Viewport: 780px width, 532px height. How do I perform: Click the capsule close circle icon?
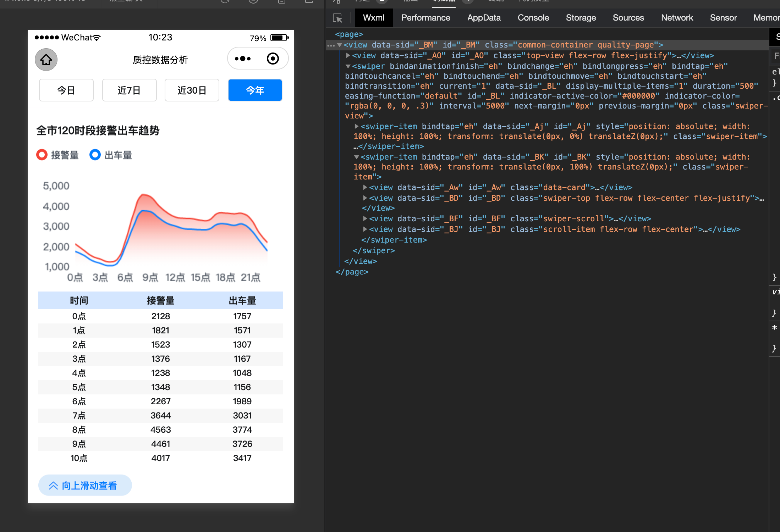(273, 59)
